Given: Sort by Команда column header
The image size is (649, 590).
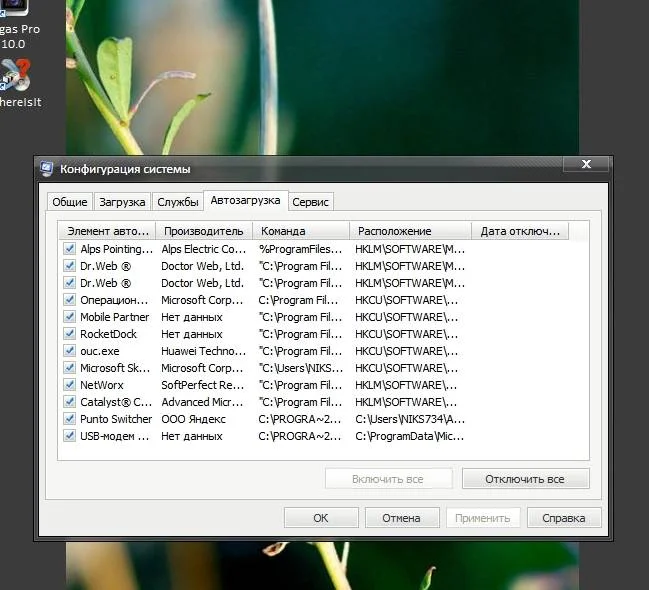Looking at the screenshot, I should tap(301, 231).
